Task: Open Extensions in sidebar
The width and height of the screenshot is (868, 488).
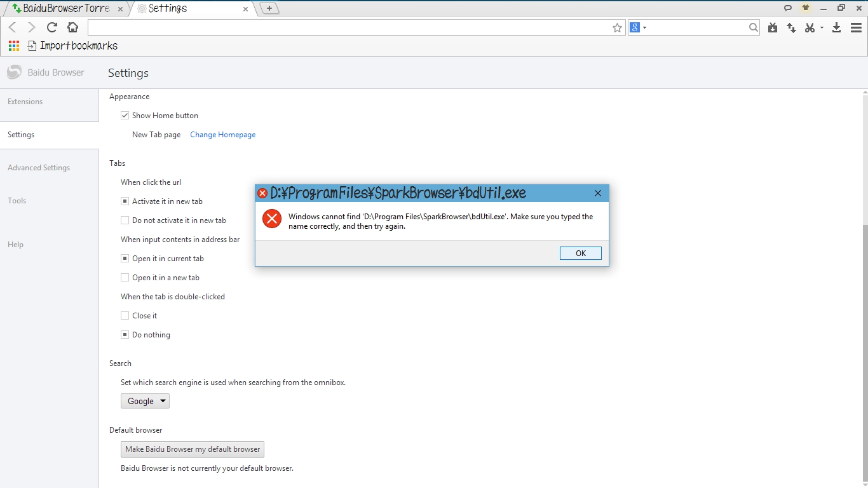Action: (25, 102)
